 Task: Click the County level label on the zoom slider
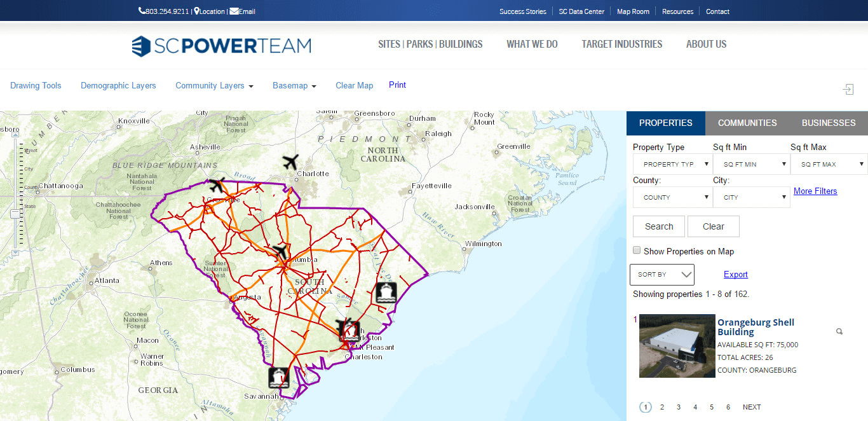[32, 188]
